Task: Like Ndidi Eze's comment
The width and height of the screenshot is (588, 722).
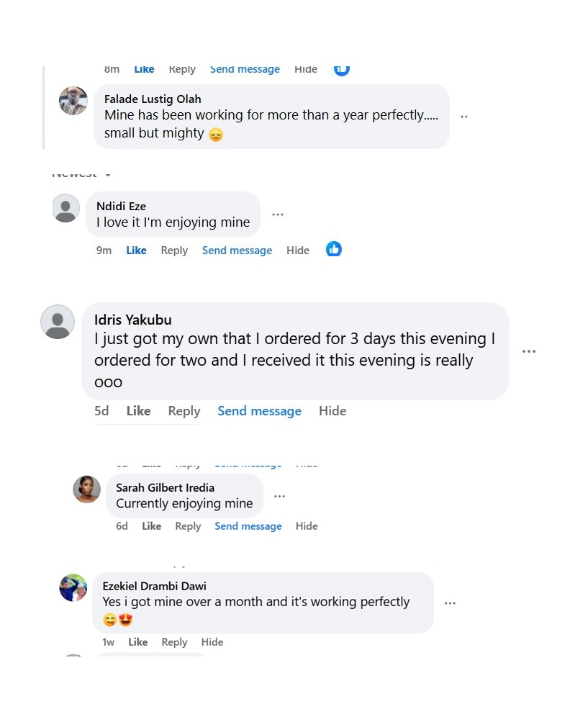Action: tap(136, 251)
